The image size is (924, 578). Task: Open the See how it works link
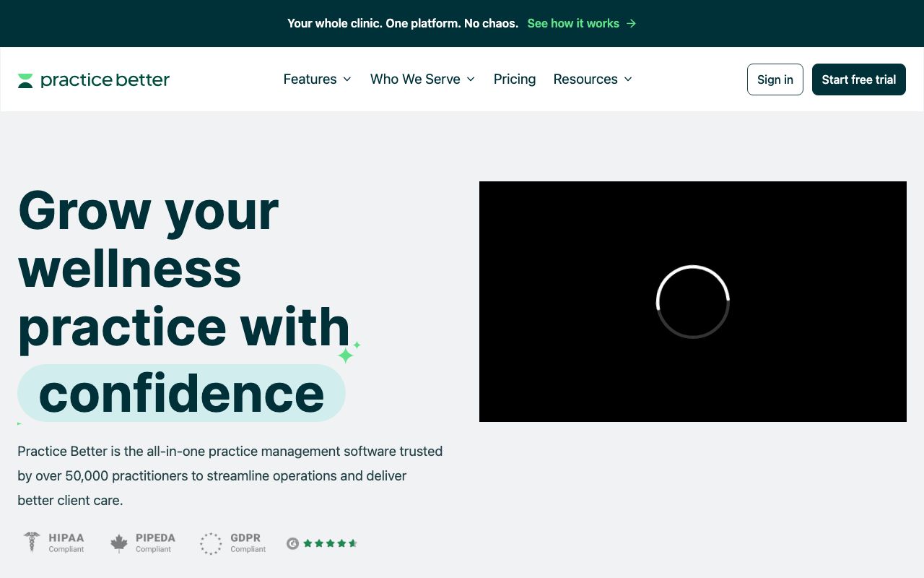pos(573,23)
